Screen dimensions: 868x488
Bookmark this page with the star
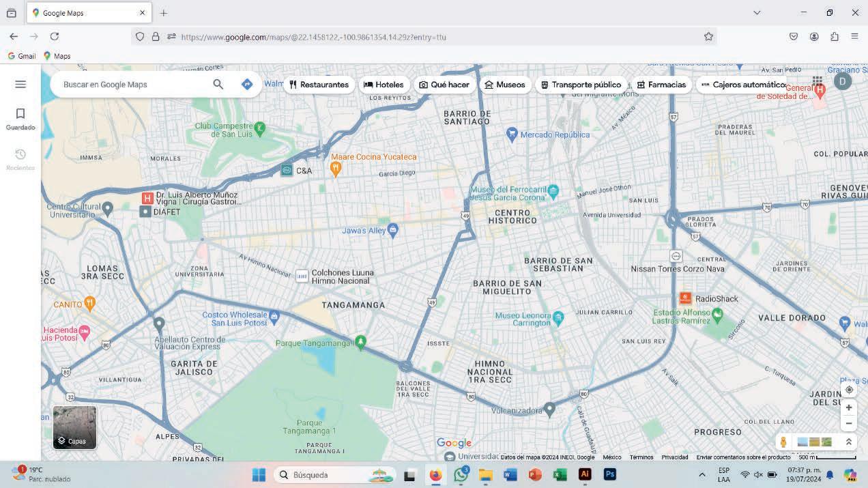[x=708, y=36]
